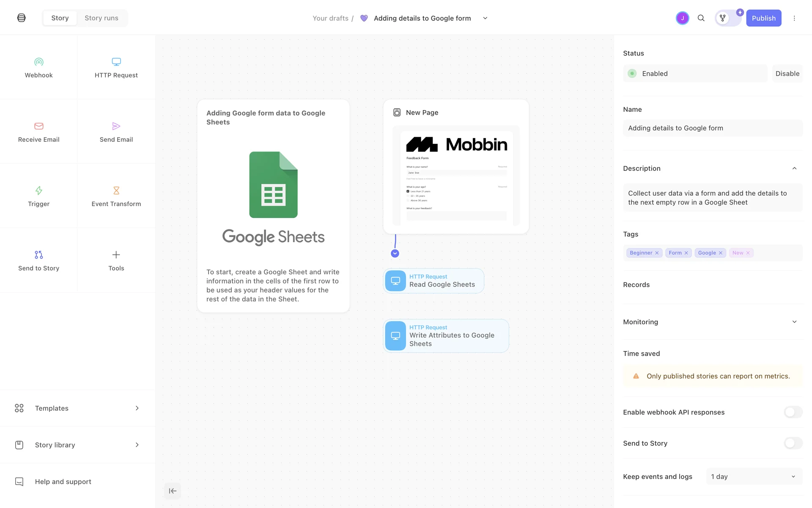
Task: Expand the Monitoring section
Action: (794, 322)
